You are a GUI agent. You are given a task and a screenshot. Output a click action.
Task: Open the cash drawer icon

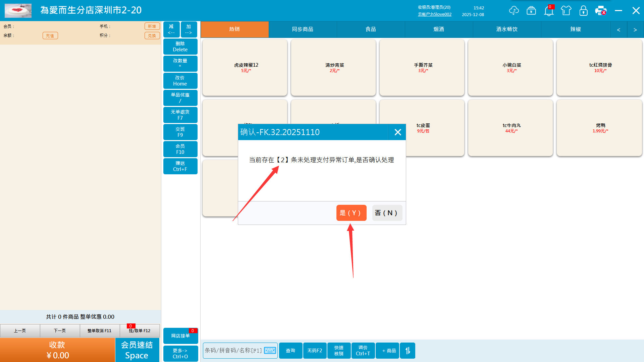pos(531,11)
